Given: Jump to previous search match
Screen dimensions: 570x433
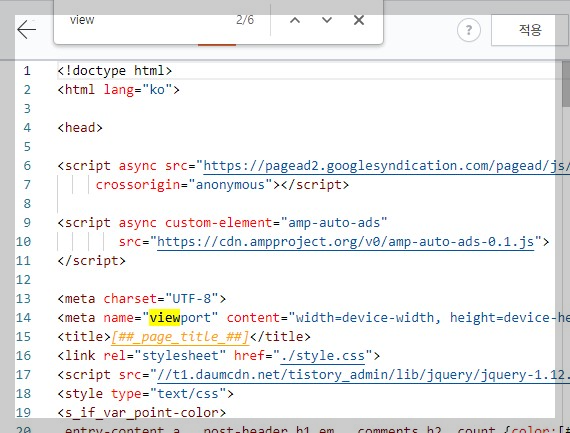Looking at the screenshot, I should click(295, 20).
